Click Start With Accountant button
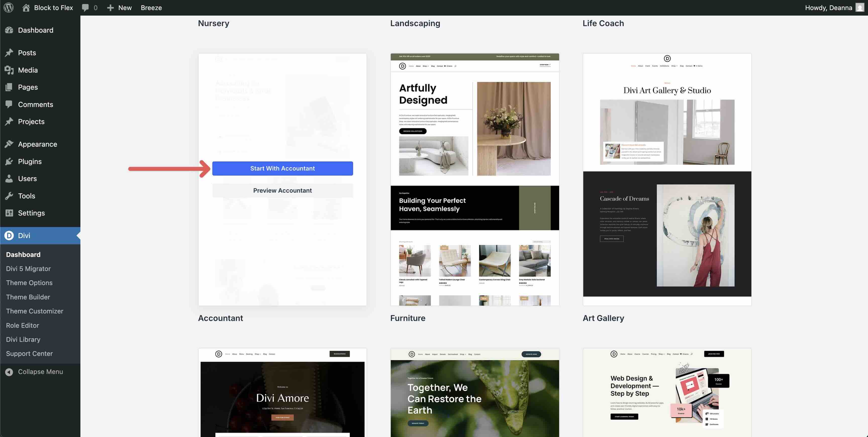Viewport: 868px width, 437px height. [x=282, y=168]
